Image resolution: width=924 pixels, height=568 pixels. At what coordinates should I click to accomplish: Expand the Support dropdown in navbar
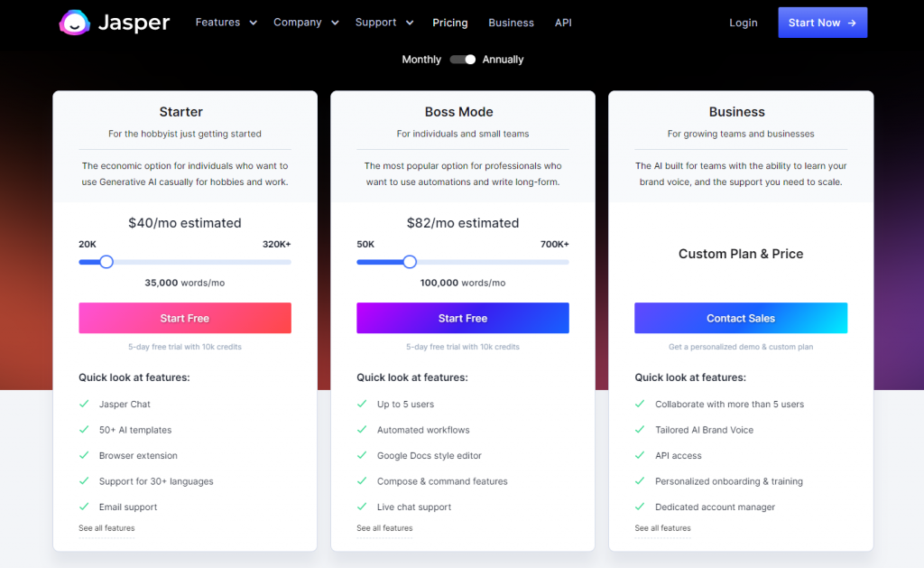[x=384, y=23]
